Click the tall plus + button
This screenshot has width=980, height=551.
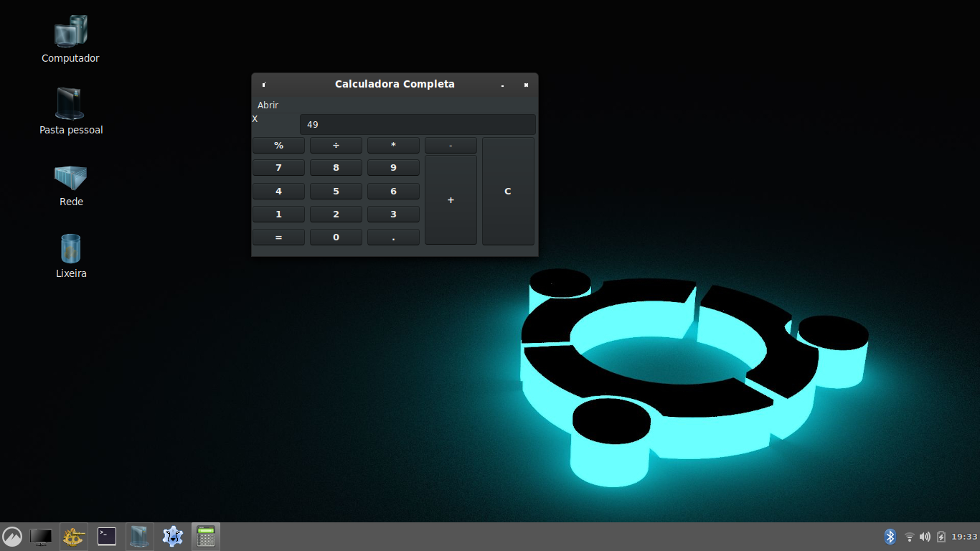tap(451, 200)
